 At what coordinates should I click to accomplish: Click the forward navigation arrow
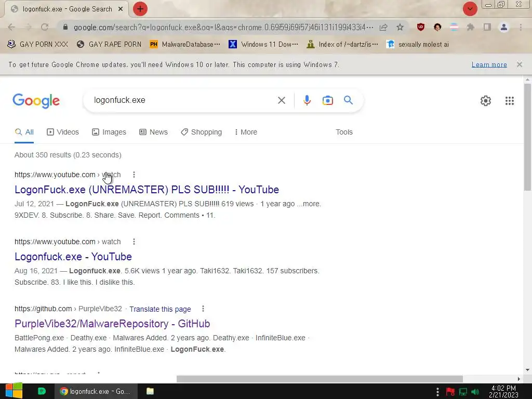(x=28, y=27)
